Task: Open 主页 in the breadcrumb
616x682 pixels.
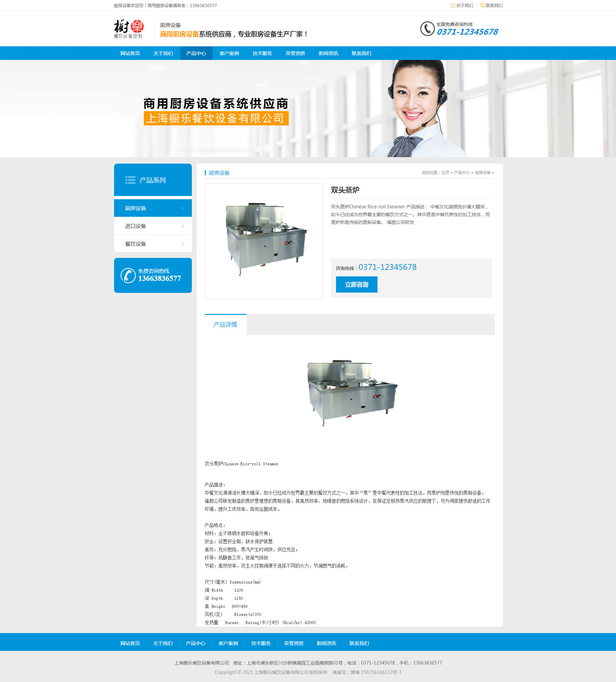Action: pyautogui.click(x=445, y=173)
